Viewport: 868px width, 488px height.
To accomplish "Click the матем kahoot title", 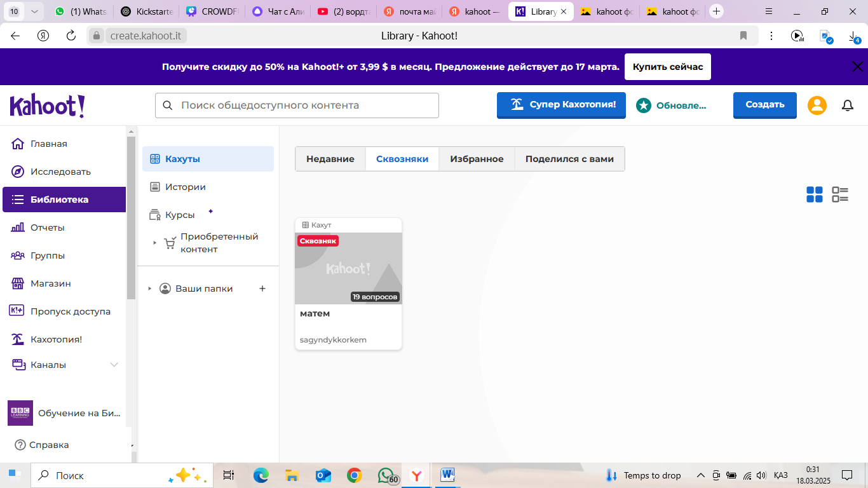I will click(315, 314).
